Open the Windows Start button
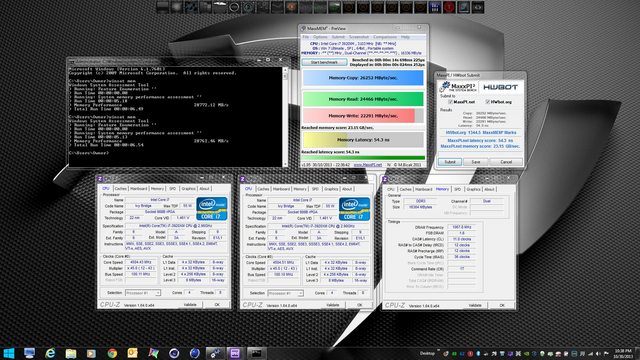The image size is (640, 360). coord(9,353)
